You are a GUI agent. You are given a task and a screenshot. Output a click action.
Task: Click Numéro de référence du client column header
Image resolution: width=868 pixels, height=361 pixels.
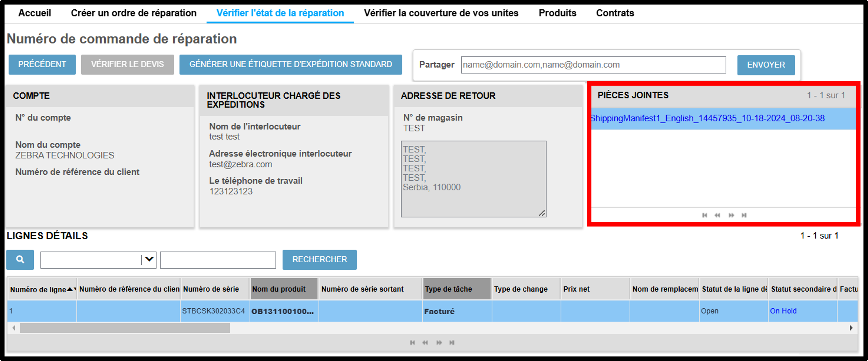129,289
